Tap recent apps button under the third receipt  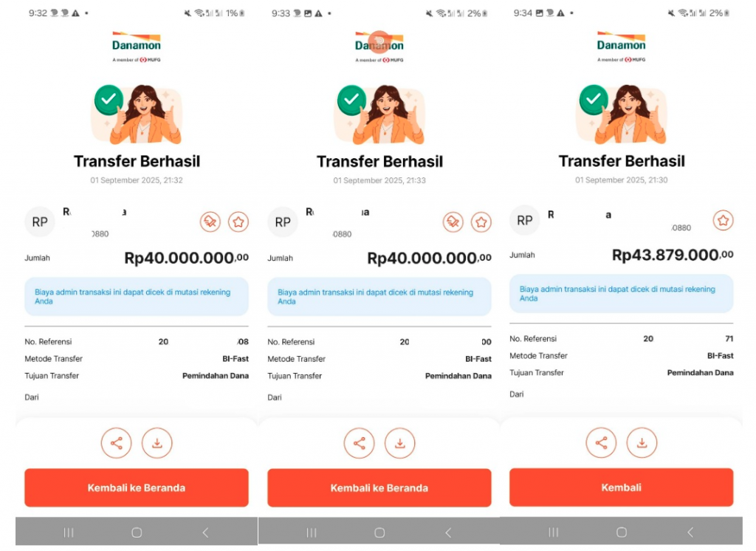[x=553, y=533]
